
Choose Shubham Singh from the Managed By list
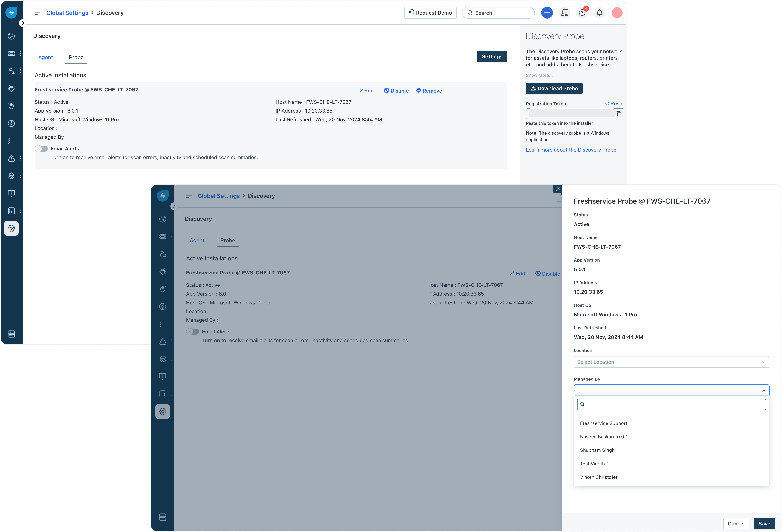pos(597,450)
